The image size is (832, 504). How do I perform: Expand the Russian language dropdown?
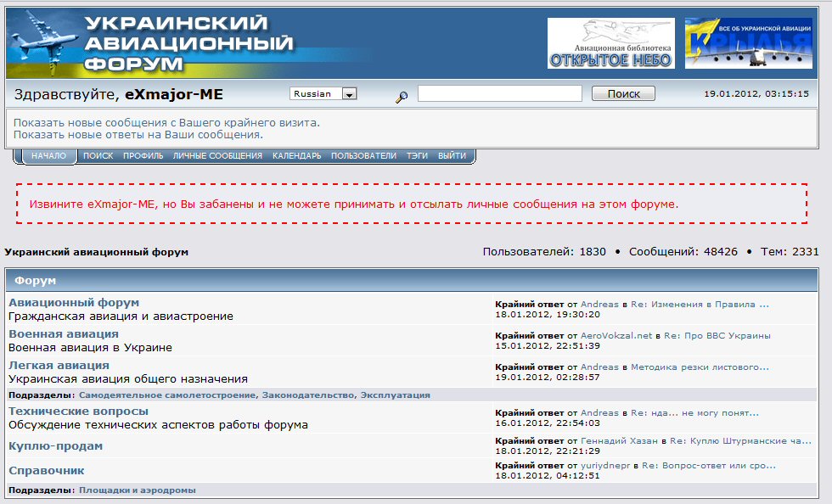point(348,94)
